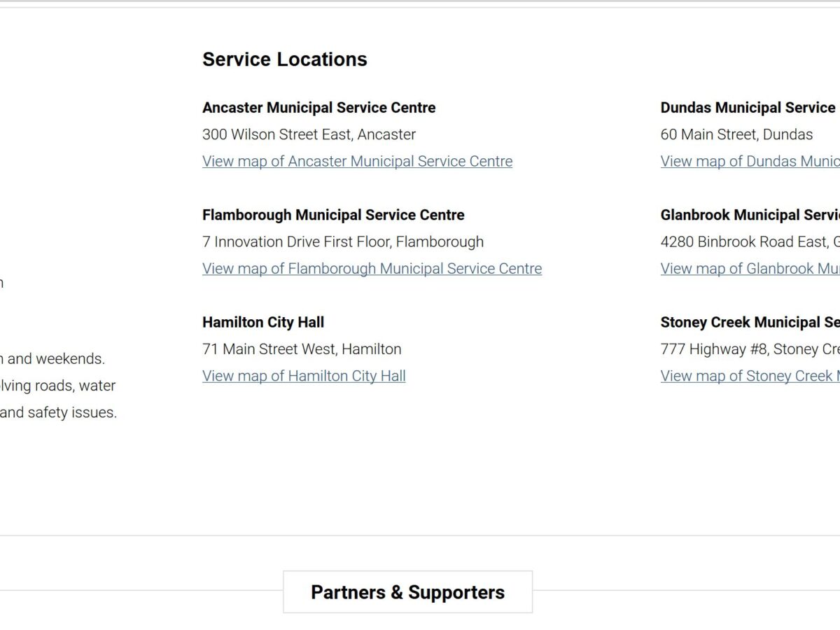840x630 pixels.
Task: Select the Flamborough Municipal Service Centre heading
Action: (333, 214)
